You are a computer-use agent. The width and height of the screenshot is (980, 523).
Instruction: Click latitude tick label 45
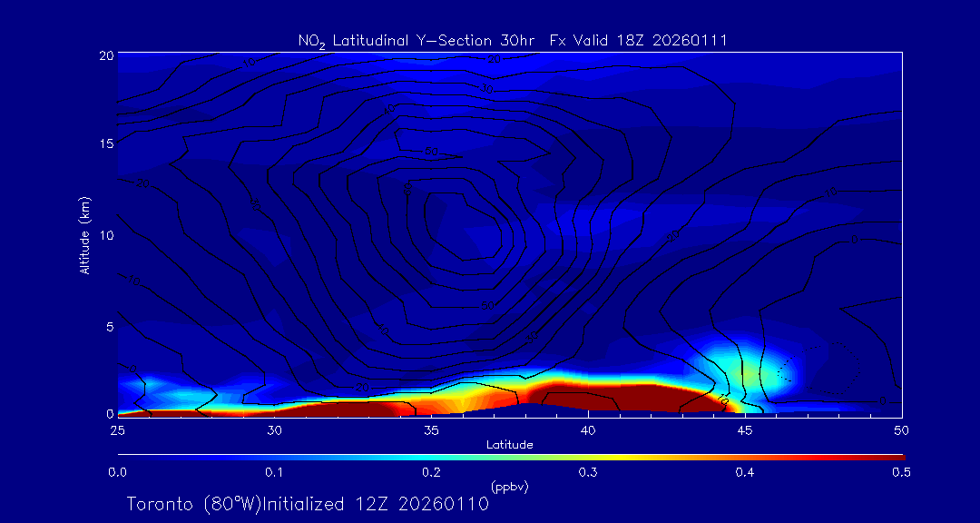[x=744, y=429]
